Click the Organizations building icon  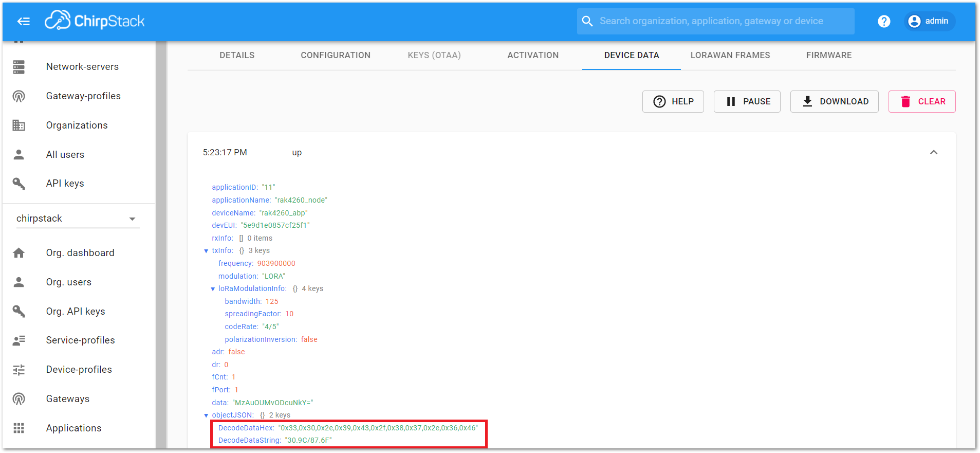[19, 125]
